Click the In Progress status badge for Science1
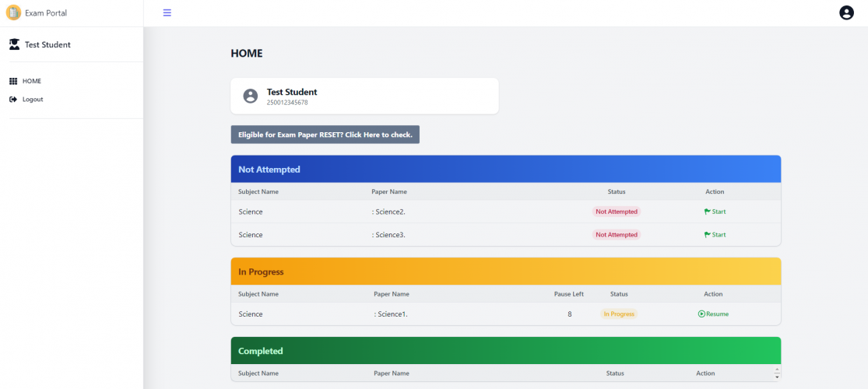 pyautogui.click(x=618, y=314)
